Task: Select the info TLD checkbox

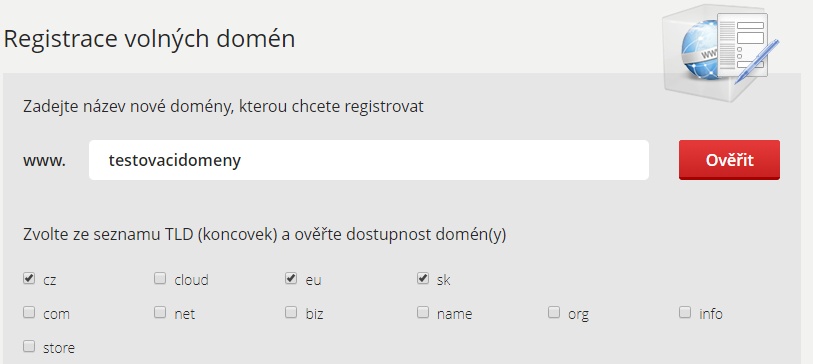Action: click(x=685, y=312)
